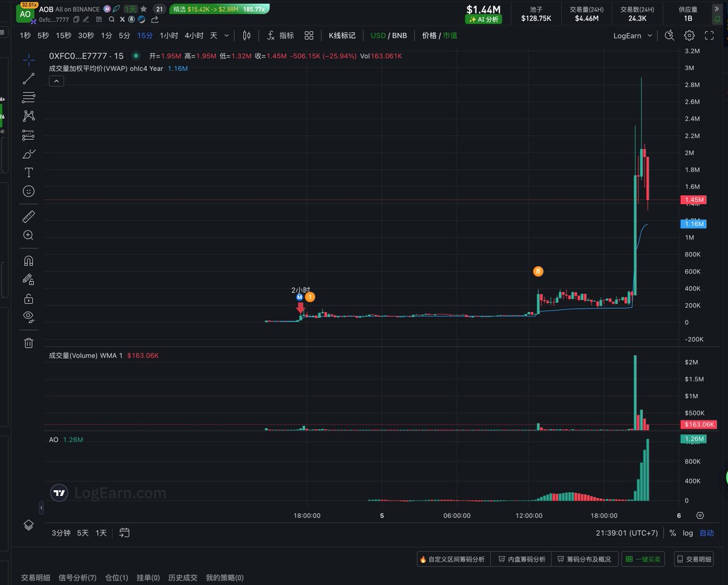Delete drawings with trash icon
The height and width of the screenshot is (585, 728).
pos(29,343)
